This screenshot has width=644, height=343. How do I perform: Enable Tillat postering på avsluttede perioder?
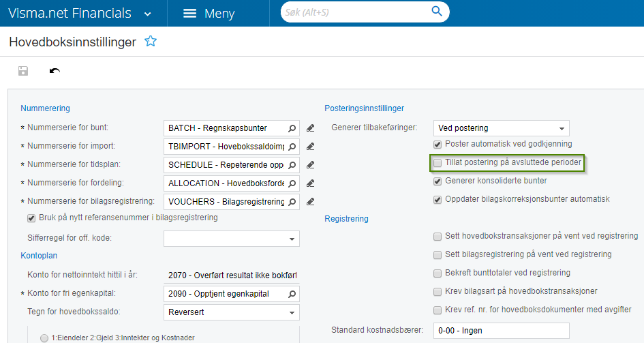[438, 163]
